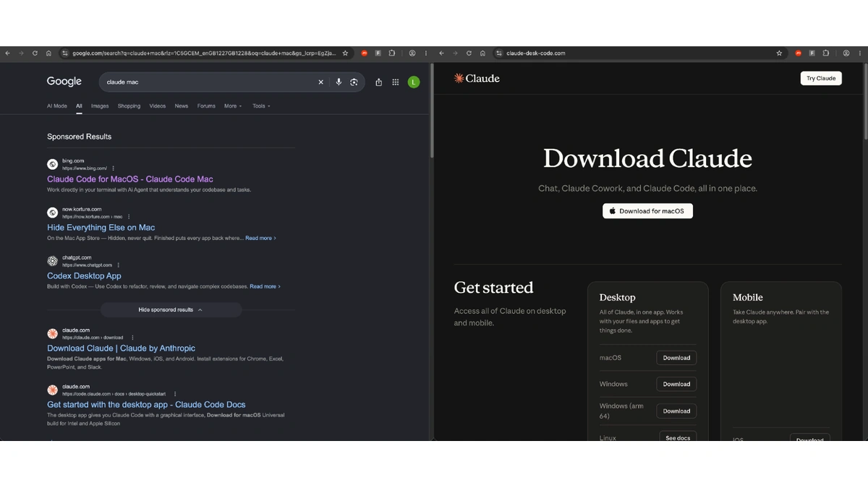Open Extensions puzzle icon in Google window
This screenshot has width=868, height=488.
tap(392, 53)
